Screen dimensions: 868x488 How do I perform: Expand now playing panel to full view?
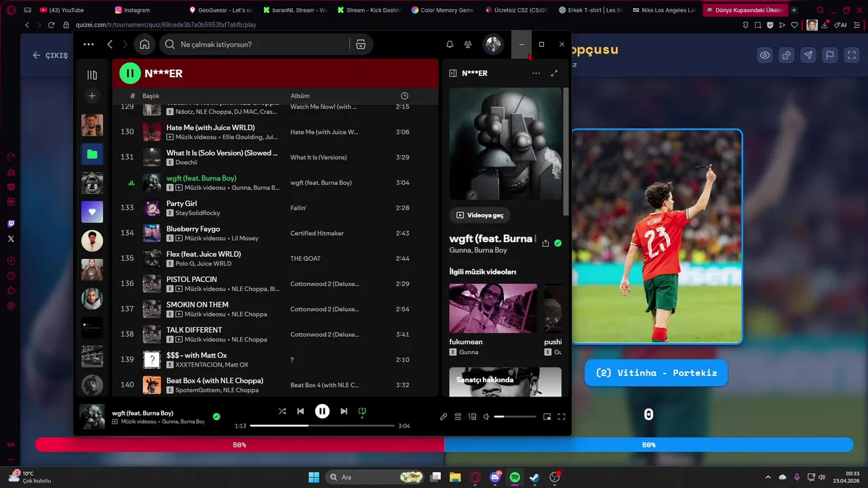pyautogui.click(x=554, y=73)
